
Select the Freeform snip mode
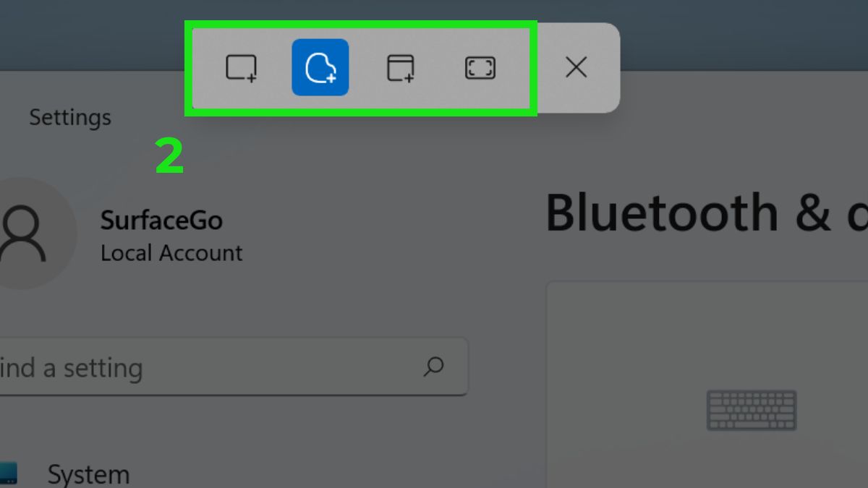pyautogui.click(x=320, y=67)
